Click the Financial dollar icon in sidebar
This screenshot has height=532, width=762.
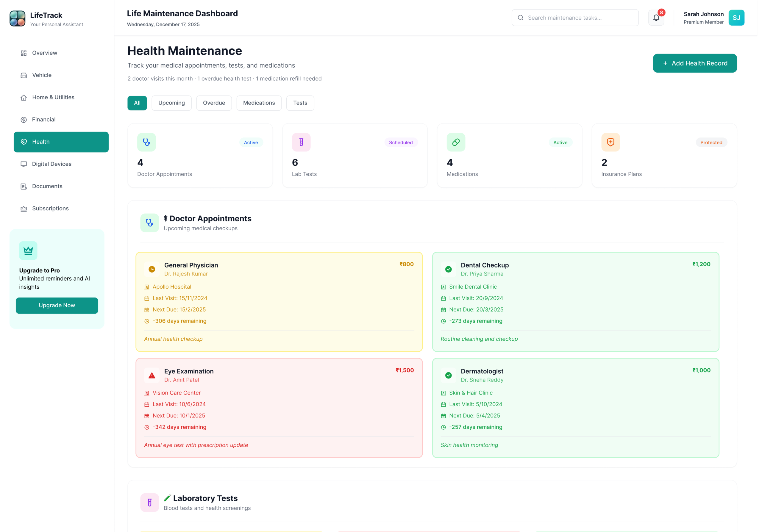(23, 119)
